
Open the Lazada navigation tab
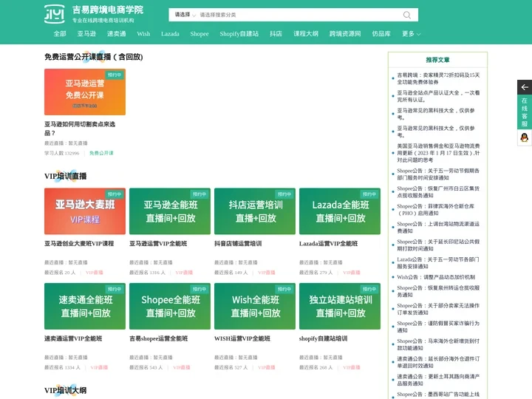tap(170, 33)
